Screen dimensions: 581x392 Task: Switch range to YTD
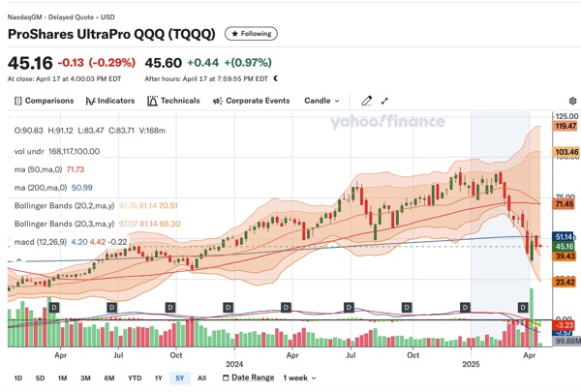click(135, 377)
